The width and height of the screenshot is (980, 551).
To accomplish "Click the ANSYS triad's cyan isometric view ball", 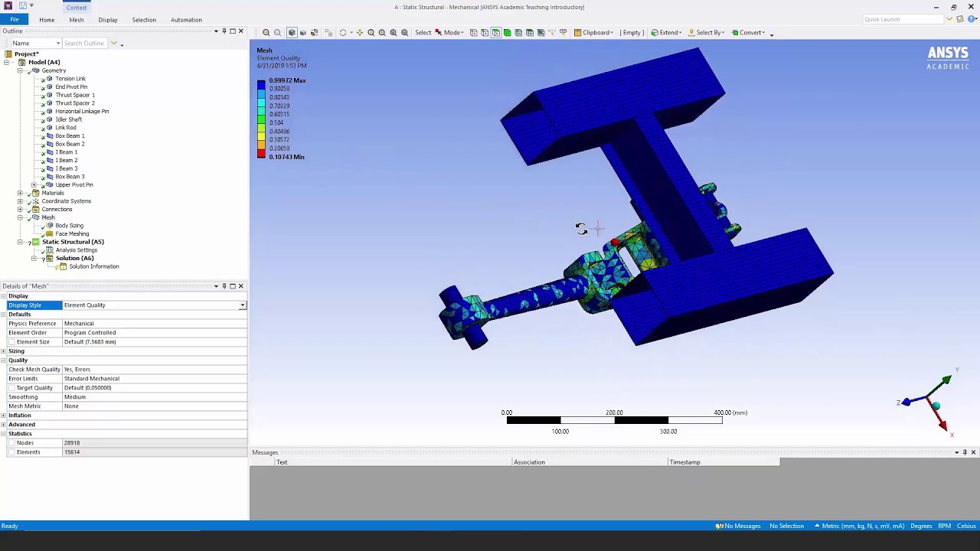I will click(x=936, y=406).
